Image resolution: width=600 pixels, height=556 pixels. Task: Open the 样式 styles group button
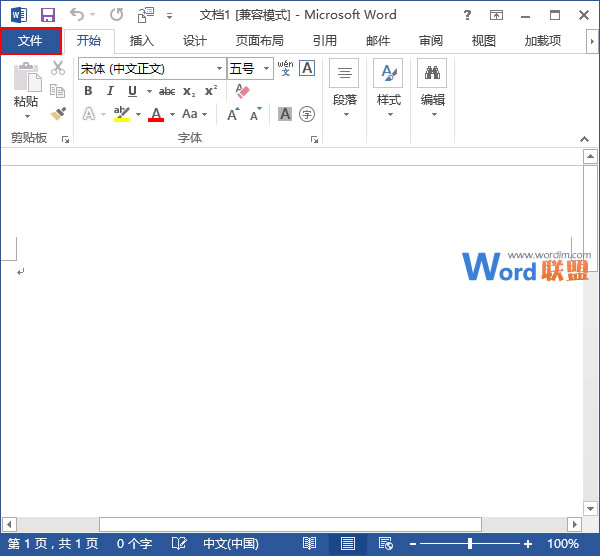[x=389, y=89]
